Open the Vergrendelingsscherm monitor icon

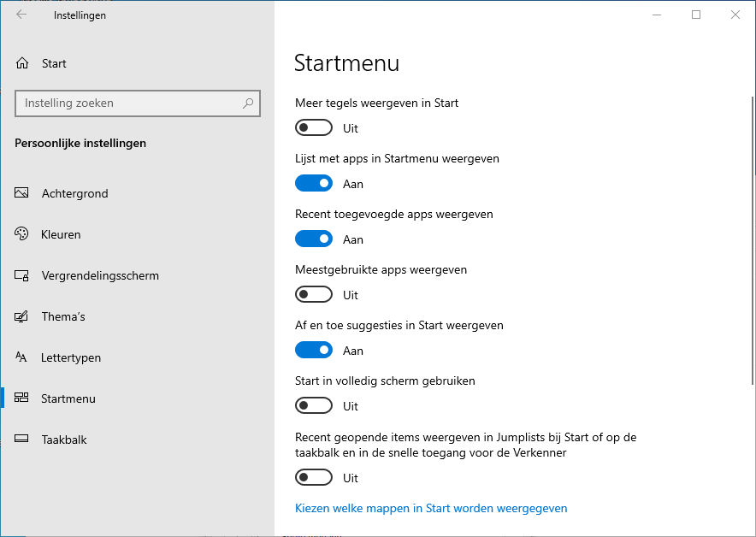click(22, 275)
